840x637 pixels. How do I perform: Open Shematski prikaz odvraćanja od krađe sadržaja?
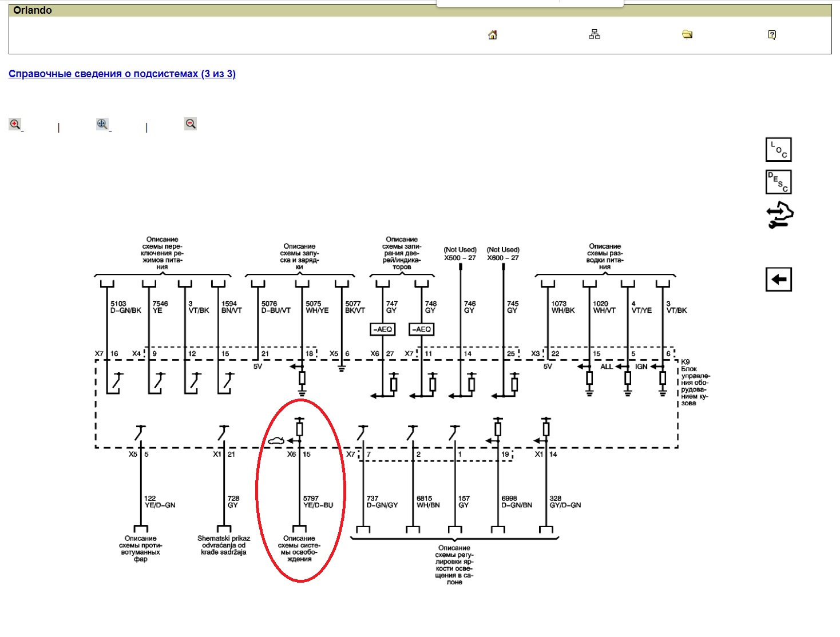(x=224, y=546)
